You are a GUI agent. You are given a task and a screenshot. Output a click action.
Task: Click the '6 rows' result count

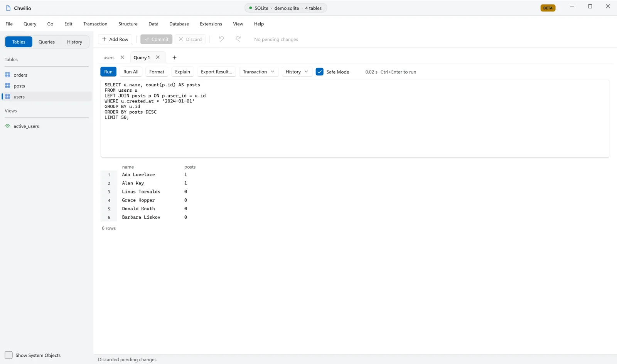click(109, 228)
